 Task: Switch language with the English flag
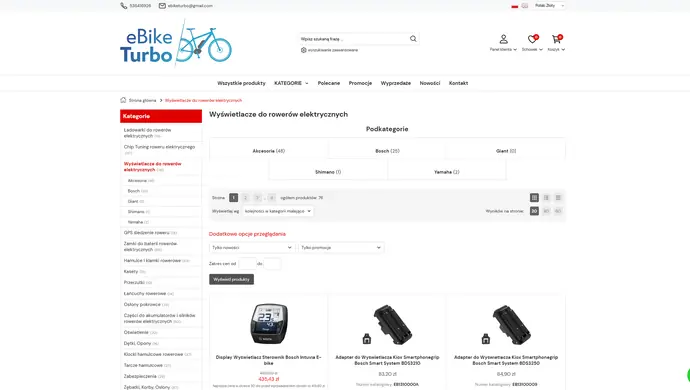coord(525,6)
